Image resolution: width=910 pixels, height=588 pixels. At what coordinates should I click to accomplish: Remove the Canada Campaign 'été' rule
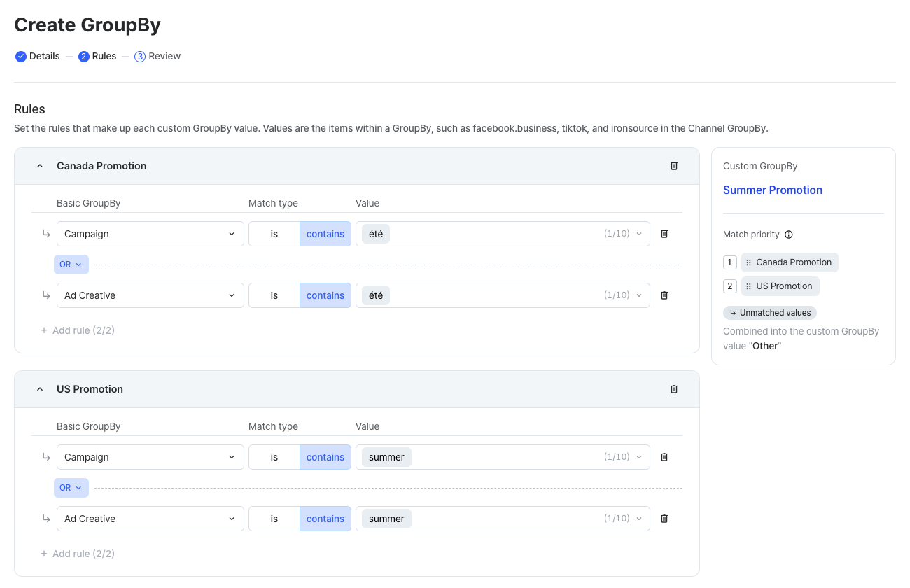point(664,234)
